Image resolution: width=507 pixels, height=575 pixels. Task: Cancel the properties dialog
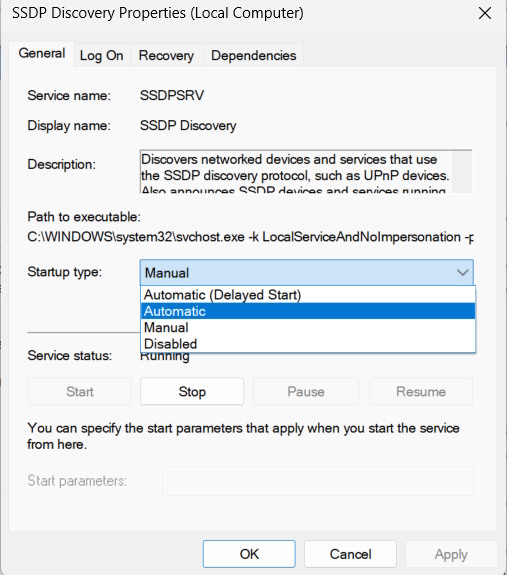click(350, 554)
